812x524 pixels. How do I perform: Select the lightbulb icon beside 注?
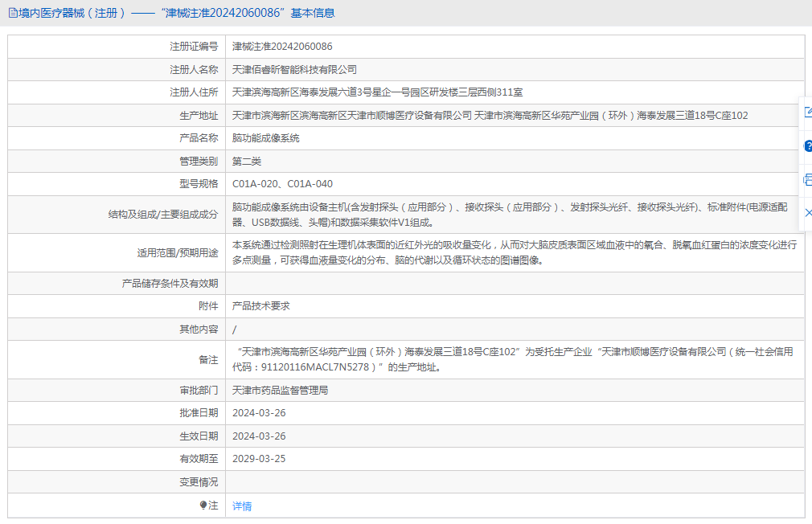coord(203,505)
